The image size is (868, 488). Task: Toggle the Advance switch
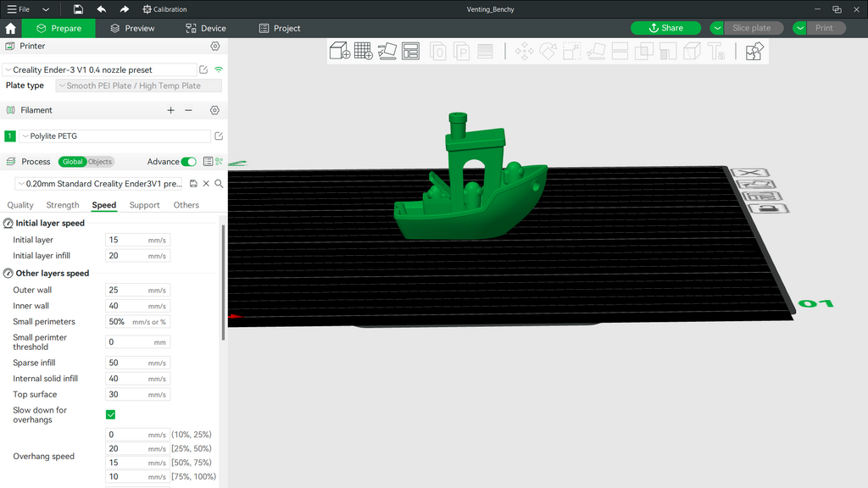(x=188, y=162)
